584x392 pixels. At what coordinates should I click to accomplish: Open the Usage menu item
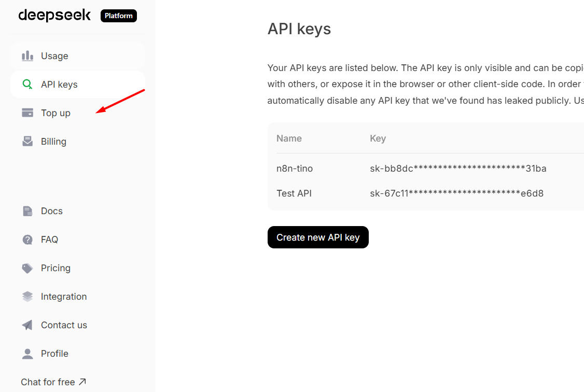click(x=54, y=56)
